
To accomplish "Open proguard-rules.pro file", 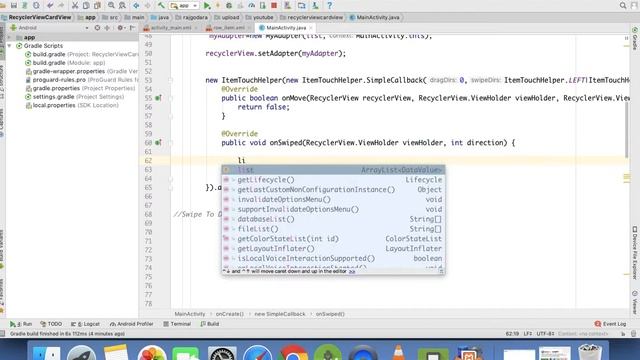I will coord(82,80).
